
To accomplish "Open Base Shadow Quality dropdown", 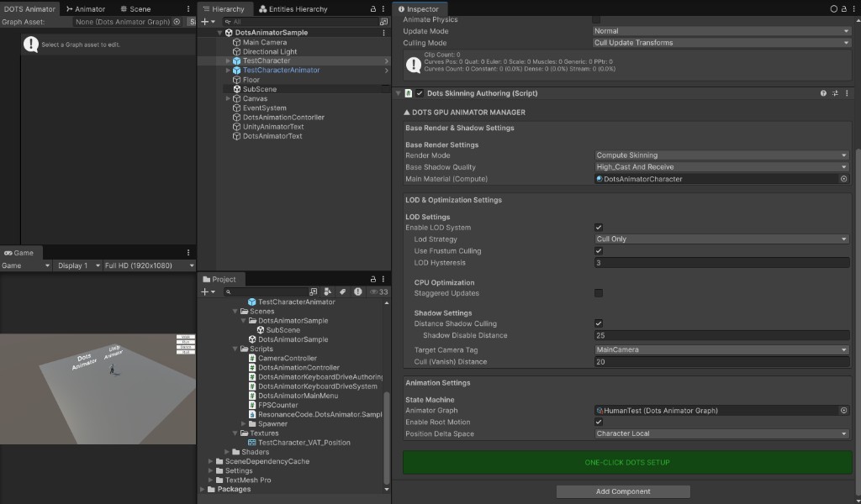I will (x=722, y=167).
